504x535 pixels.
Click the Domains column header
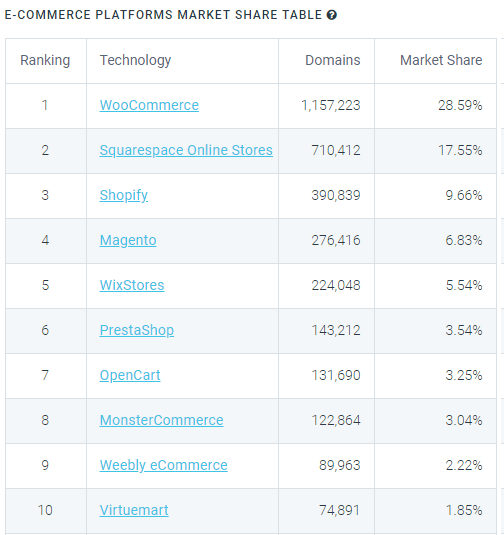pos(333,60)
